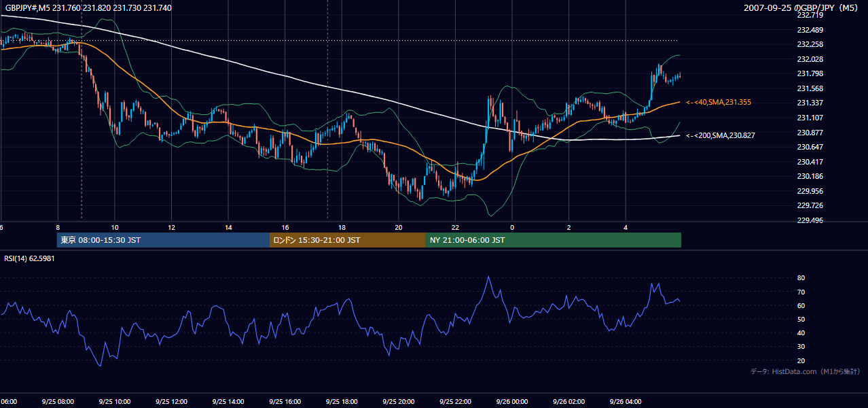Click hour 12 on the price chart time axis
The height and width of the screenshot is (408, 868).
[x=171, y=228]
